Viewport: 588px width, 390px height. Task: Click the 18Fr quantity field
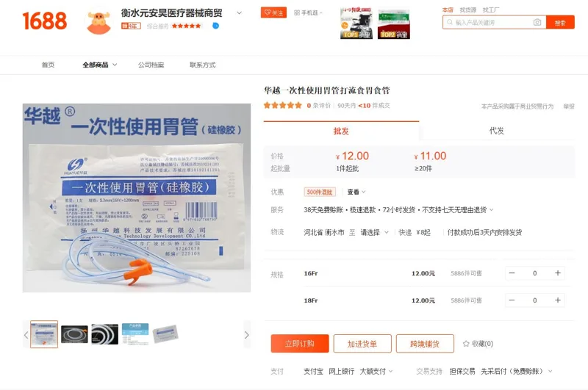535,300
